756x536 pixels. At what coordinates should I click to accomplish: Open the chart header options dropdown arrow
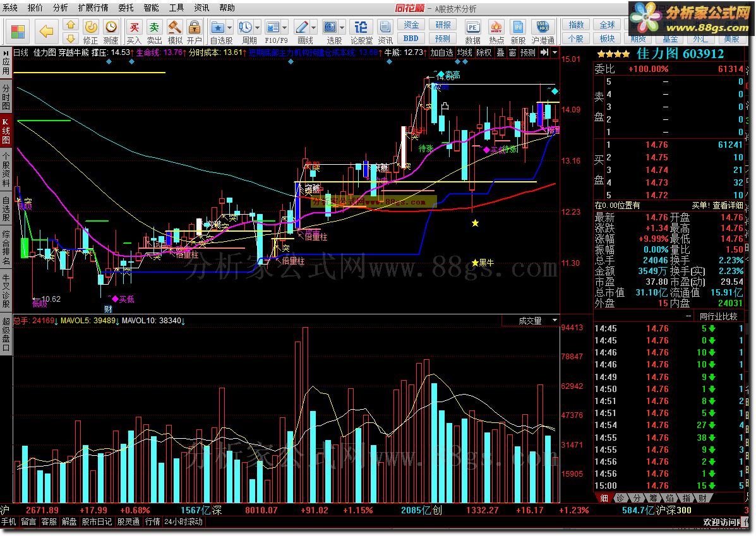point(555,52)
